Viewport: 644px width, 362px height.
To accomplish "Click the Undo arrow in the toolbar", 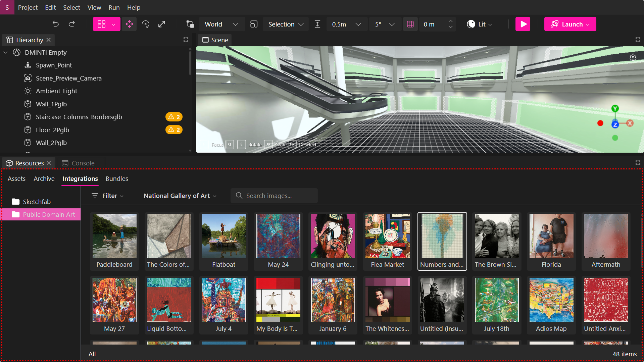I will point(55,24).
